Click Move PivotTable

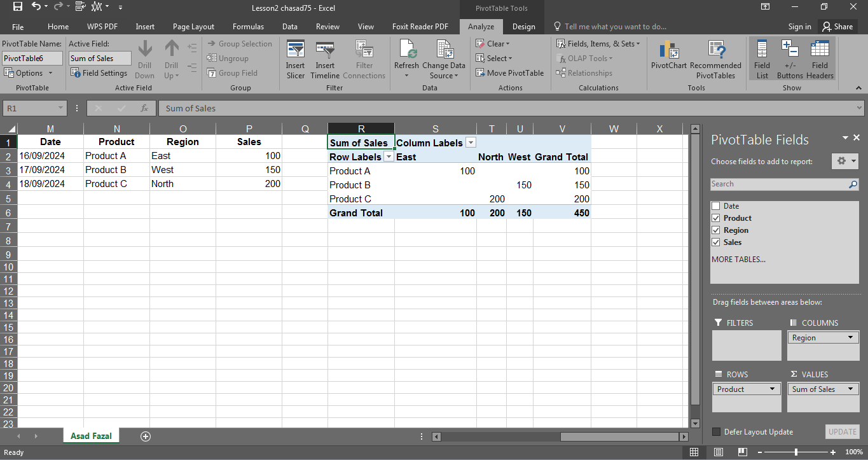point(510,73)
